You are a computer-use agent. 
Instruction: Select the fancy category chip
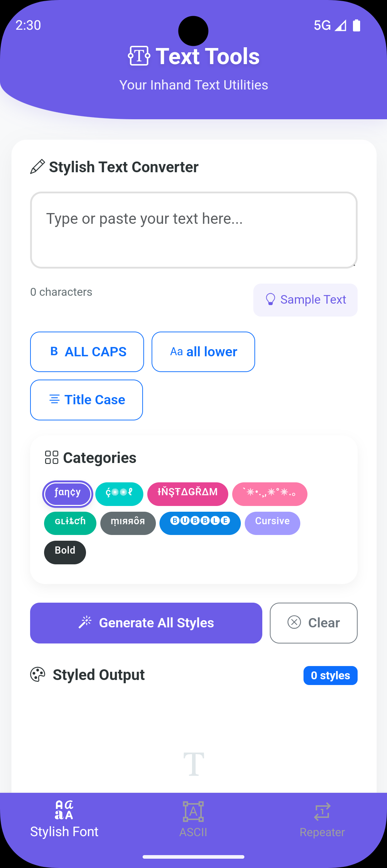(x=68, y=494)
